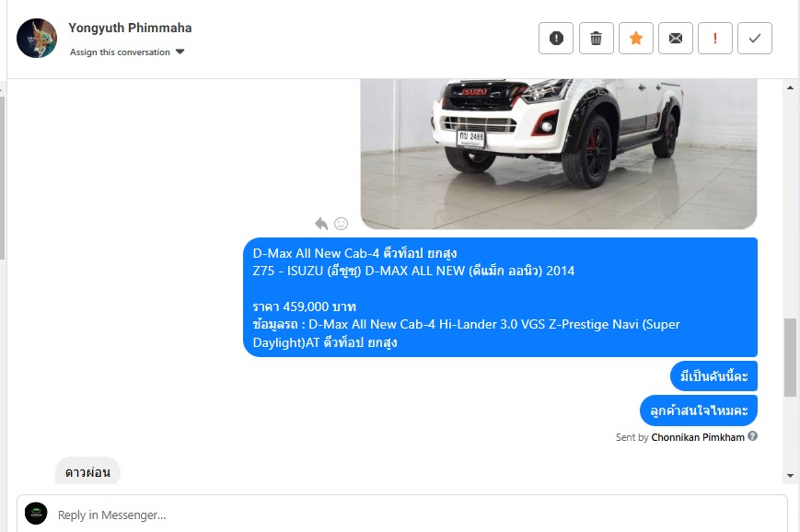This screenshot has height=532, width=800.
Task: Click the scroll down arrow of chat
Action: [790, 475]
